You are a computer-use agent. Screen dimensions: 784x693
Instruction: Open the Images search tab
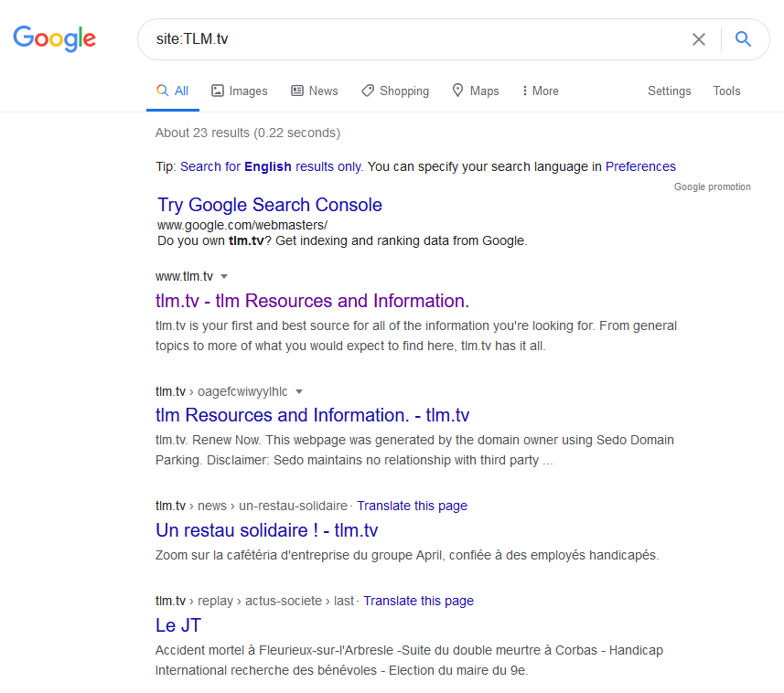pyautogui.click(x=240, y=91)
